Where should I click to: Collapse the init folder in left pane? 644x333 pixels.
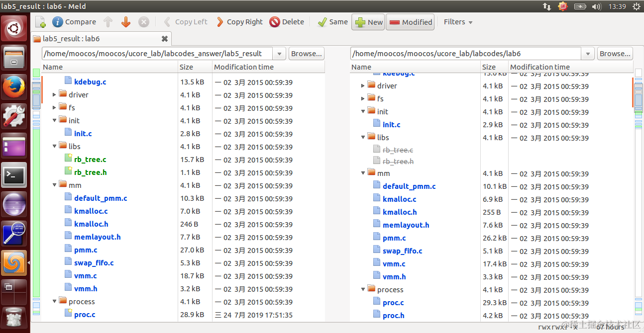[x=54, y=120]
